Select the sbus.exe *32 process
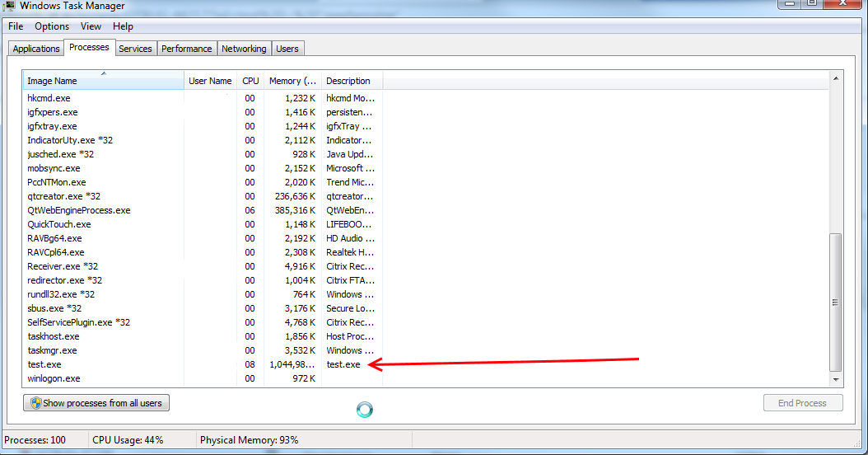 click(x=54, y=308)
